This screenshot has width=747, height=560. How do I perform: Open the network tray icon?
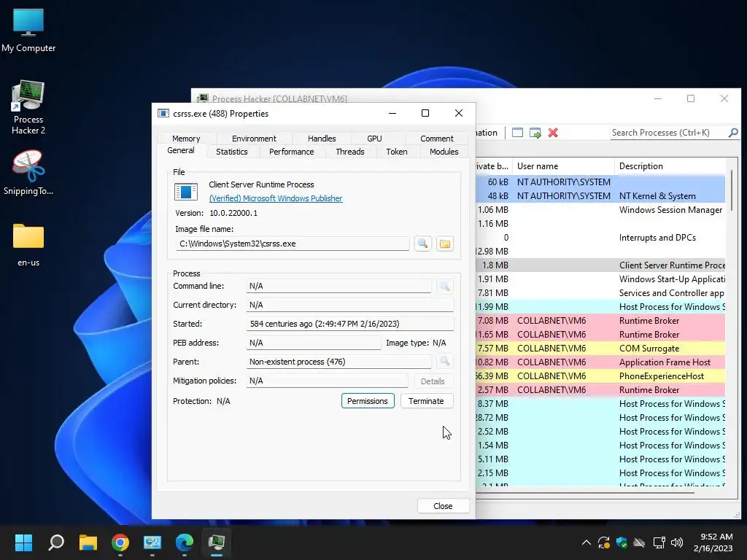pyautogui.click(x=659, y=542)
